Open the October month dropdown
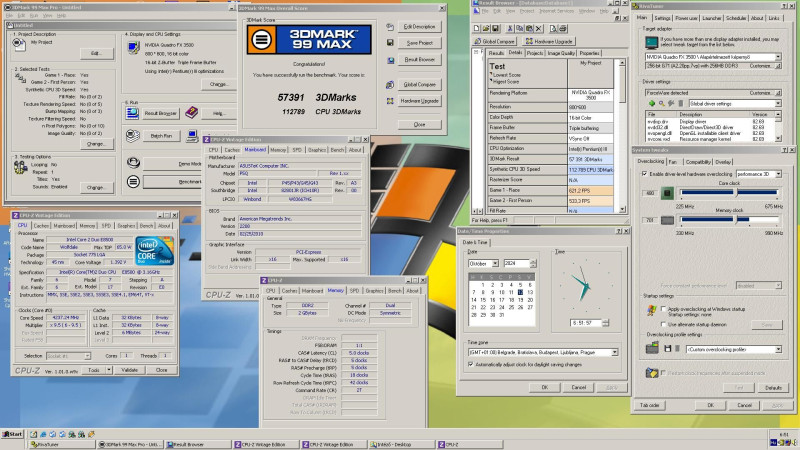The width and height of the screenshot is (800, 450). tap(495, 263)
